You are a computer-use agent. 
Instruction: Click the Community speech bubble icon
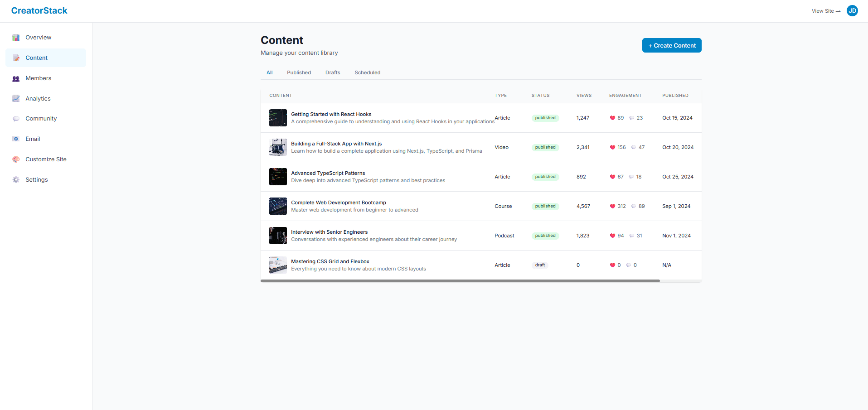click(16, 118)
